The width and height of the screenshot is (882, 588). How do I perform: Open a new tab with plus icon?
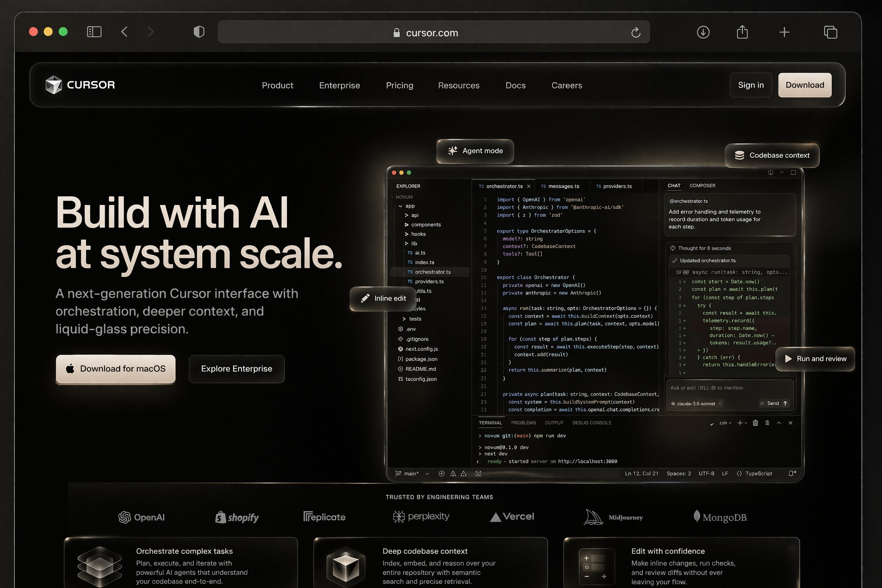[x=784, y=32]
